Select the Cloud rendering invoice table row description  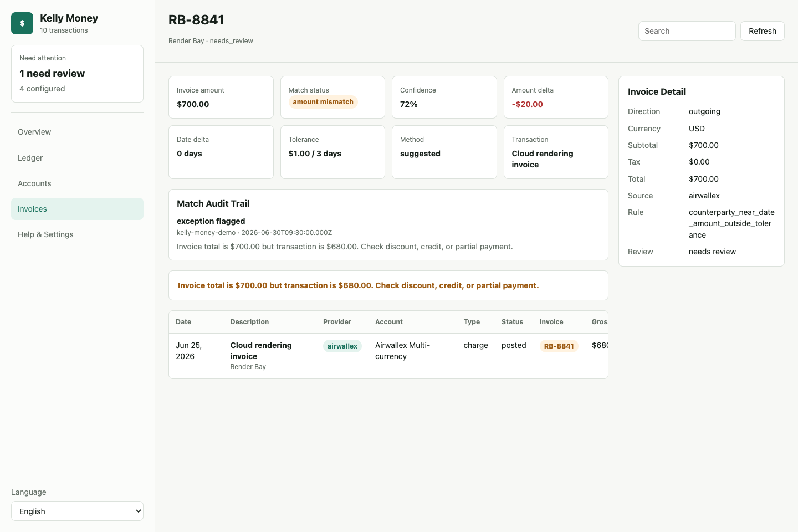pos(261,351)
